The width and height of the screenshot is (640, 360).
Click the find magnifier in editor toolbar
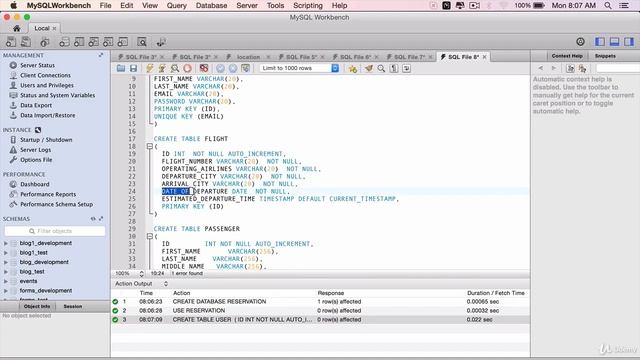click(x=381, y=68)
